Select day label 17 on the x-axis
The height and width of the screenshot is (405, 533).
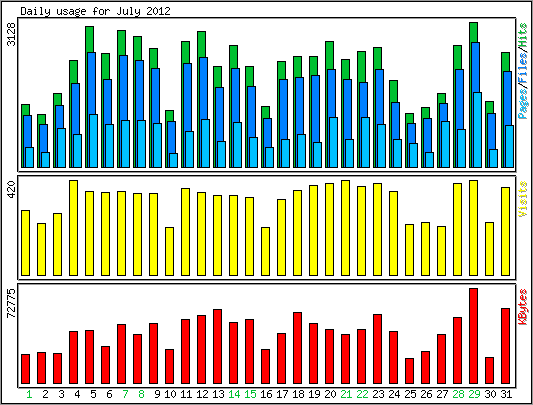coord(282,394)
